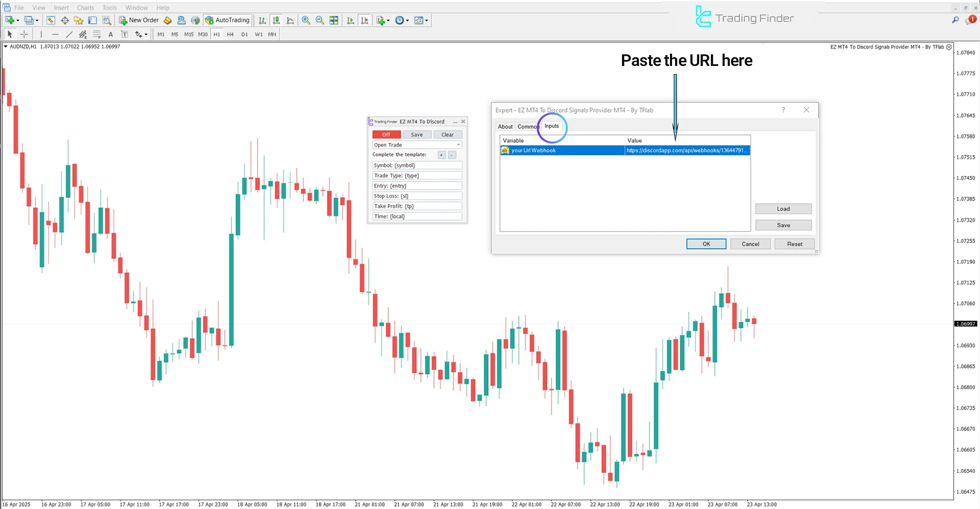This screenshot has width=980, height=509.
Task: Toggle the AutoTrading button
Action: pos(227,20)
